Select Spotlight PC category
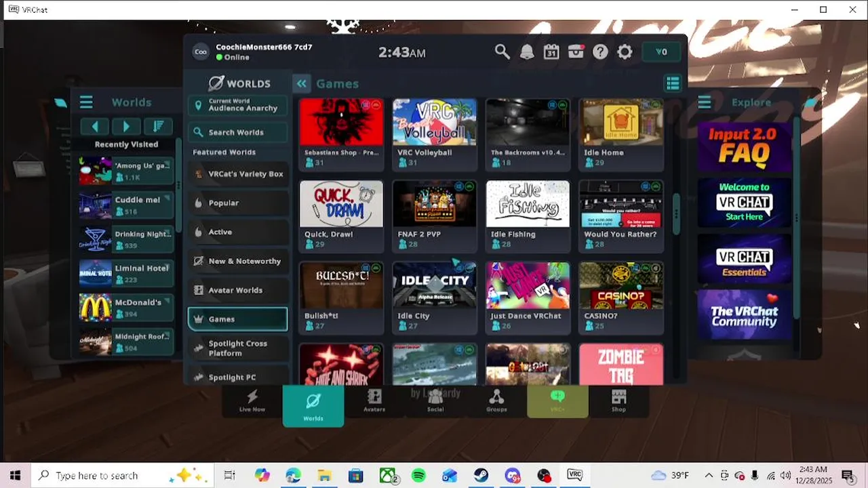 click(237, 376)
